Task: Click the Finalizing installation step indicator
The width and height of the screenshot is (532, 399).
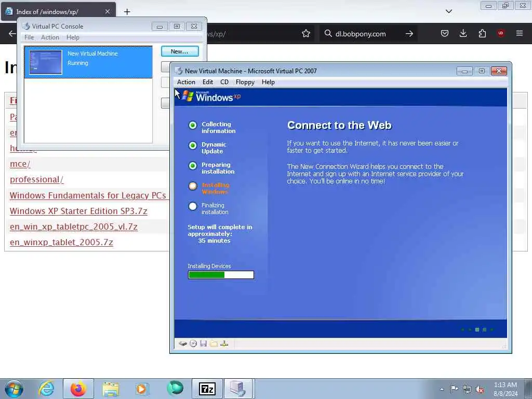Action: coord(193,206)
